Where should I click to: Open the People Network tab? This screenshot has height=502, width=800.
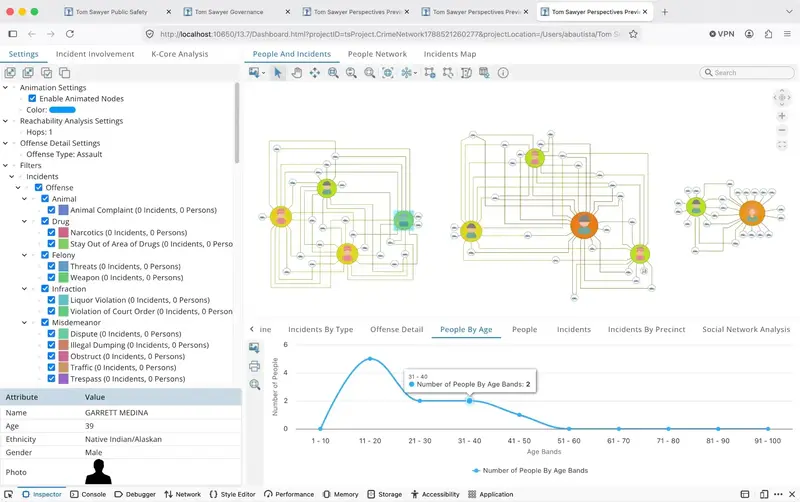377,54
